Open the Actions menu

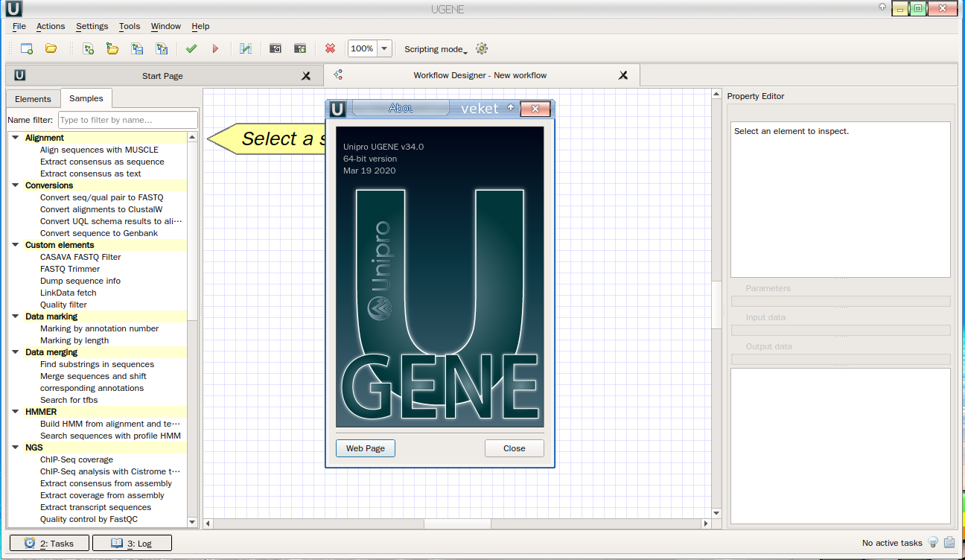pyautogui.click(x=51, y=26)
